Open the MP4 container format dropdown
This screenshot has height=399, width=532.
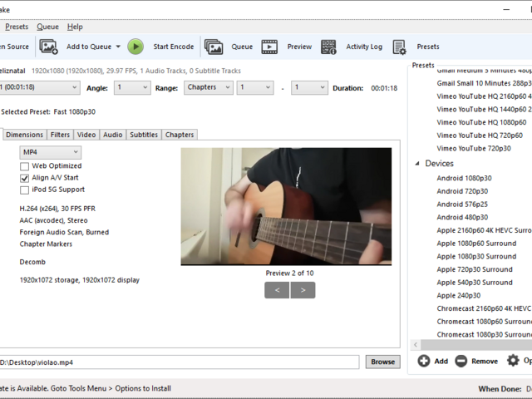(x=51, y=152)
